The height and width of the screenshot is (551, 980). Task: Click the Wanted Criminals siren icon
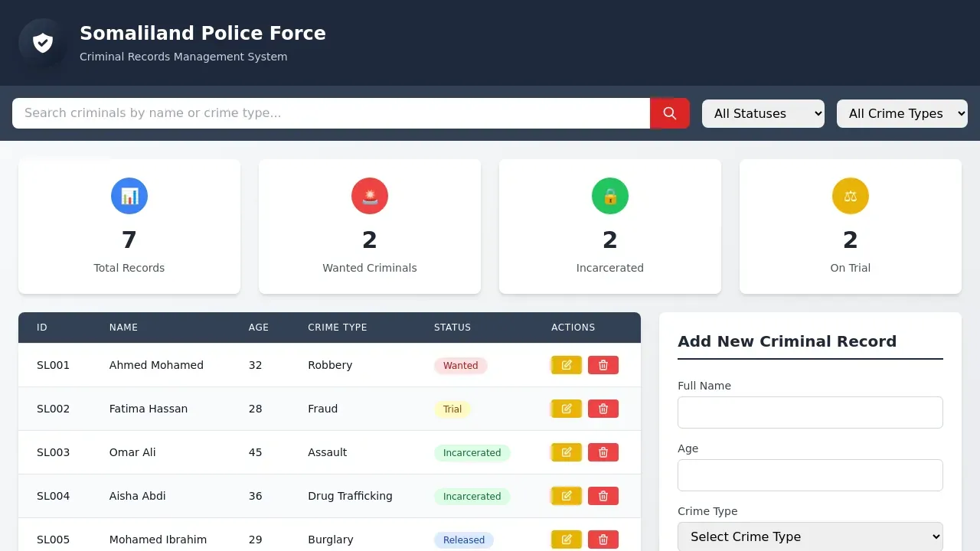coord(370,196)
